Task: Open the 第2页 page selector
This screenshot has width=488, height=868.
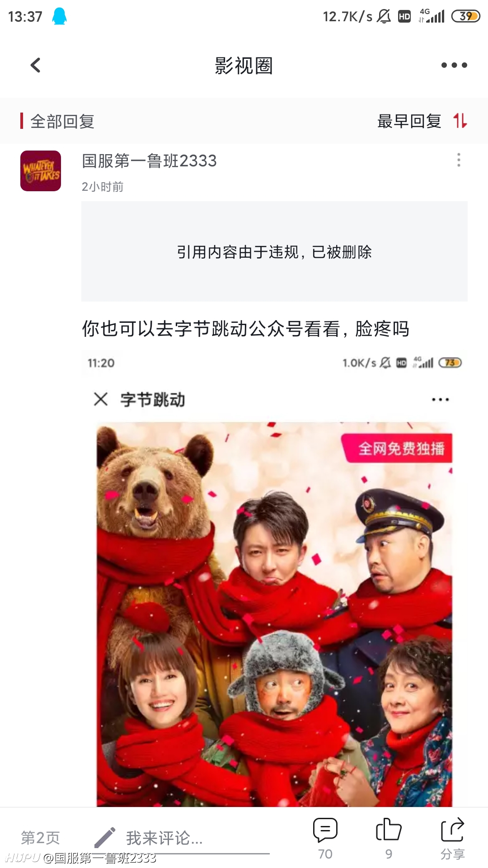Action: [x=41, y=838]
